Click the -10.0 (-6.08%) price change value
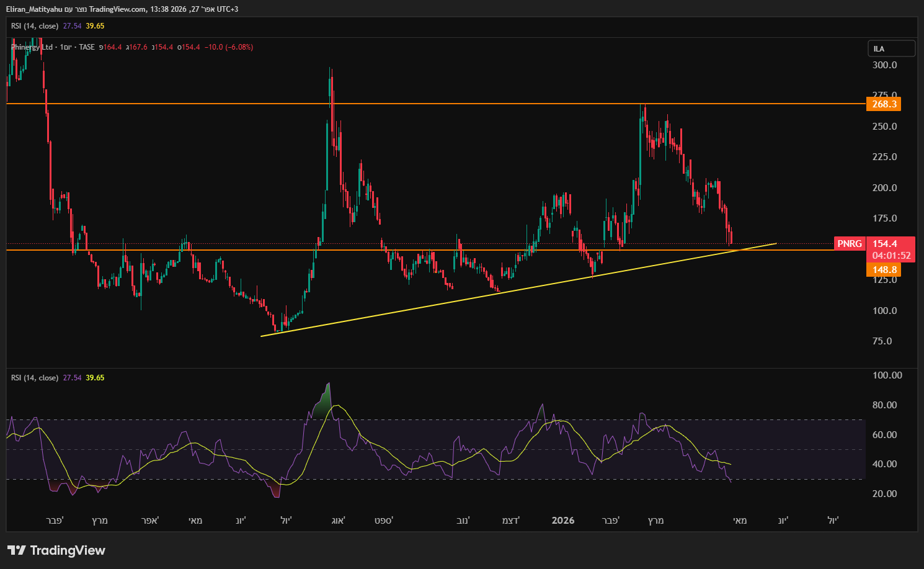This screenshot has width=924, height=569. click(229, 47)
